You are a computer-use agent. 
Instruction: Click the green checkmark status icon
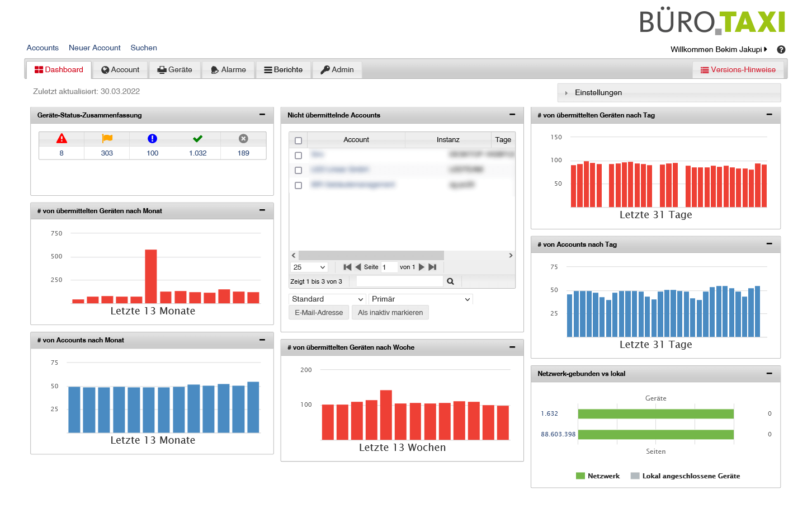pyautogui.click(x=197, y=138)
